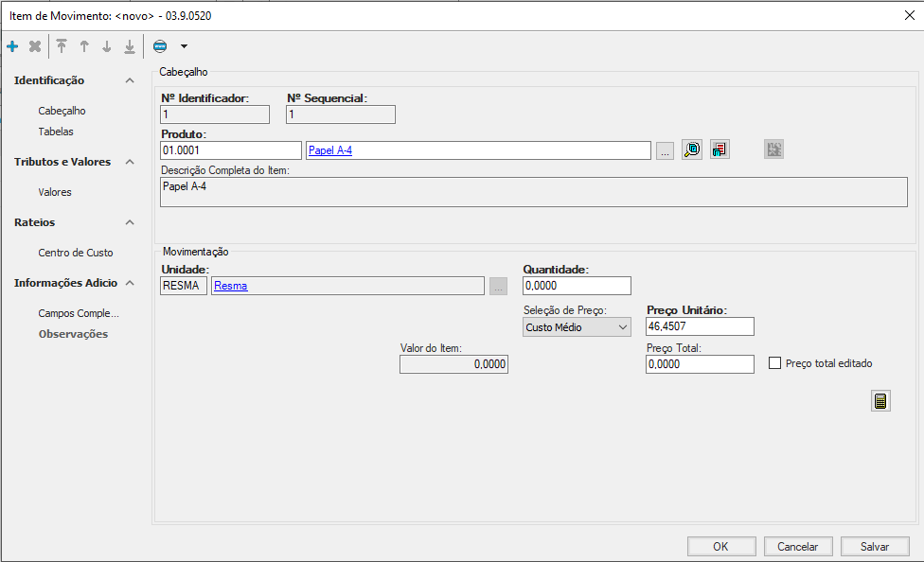The image size is (924, 562).
Task: Collapse the Tributos e Valores section
Action: click(x=130, y=163)
